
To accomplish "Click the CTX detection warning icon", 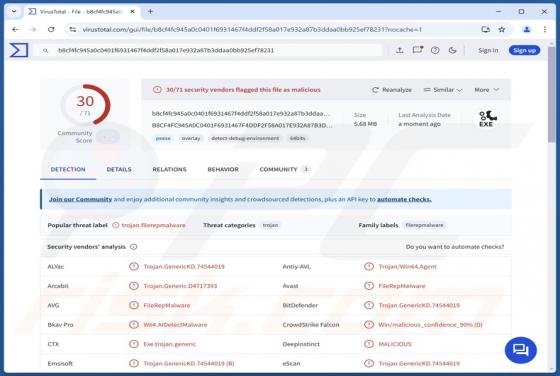I will pos(134,344).
